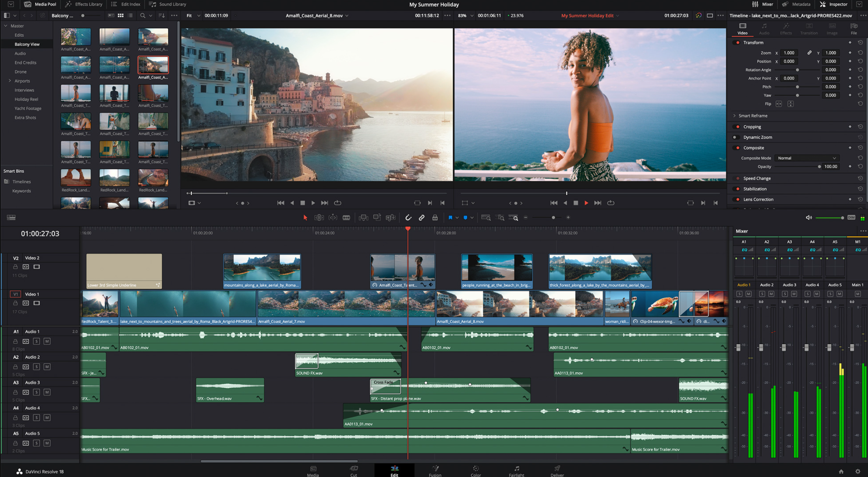Toggle visibility of Video 2 track
868x477 pixels.
pyautogui.click(x=37, y=267)
